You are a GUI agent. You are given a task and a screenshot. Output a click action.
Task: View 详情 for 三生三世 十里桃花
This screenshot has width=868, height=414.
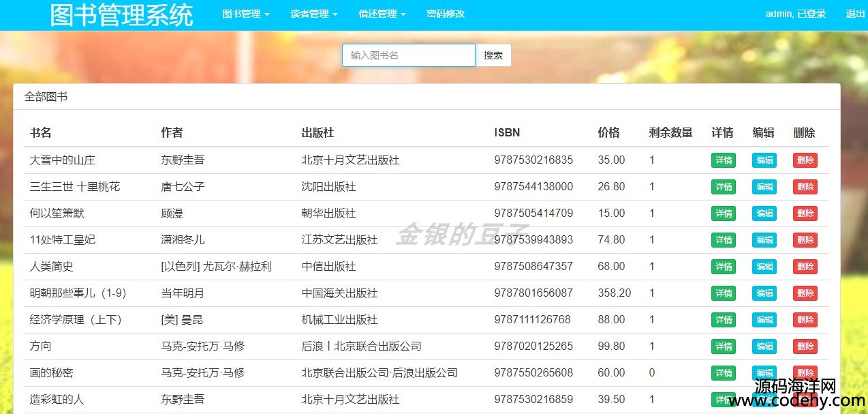point(724,187)
